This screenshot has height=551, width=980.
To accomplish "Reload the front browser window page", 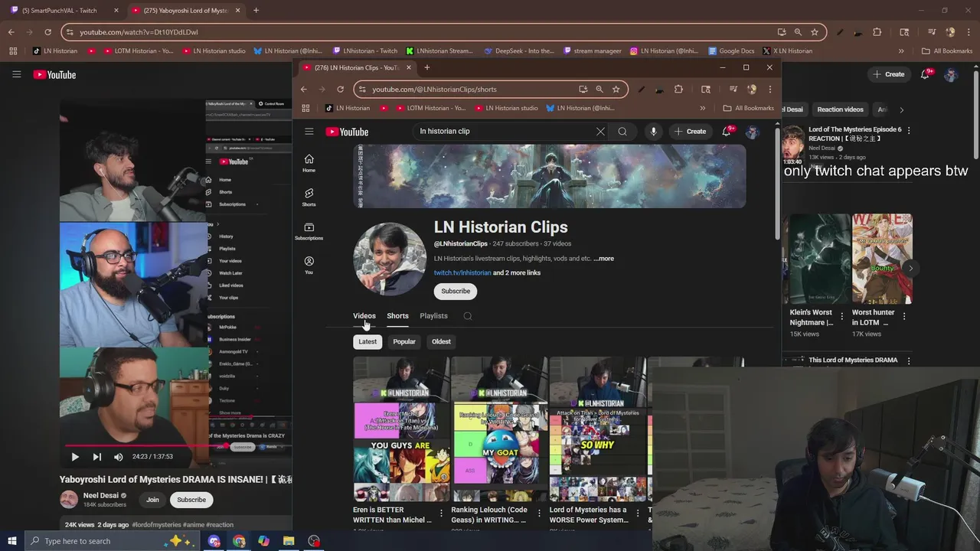I will pos(340,89).
